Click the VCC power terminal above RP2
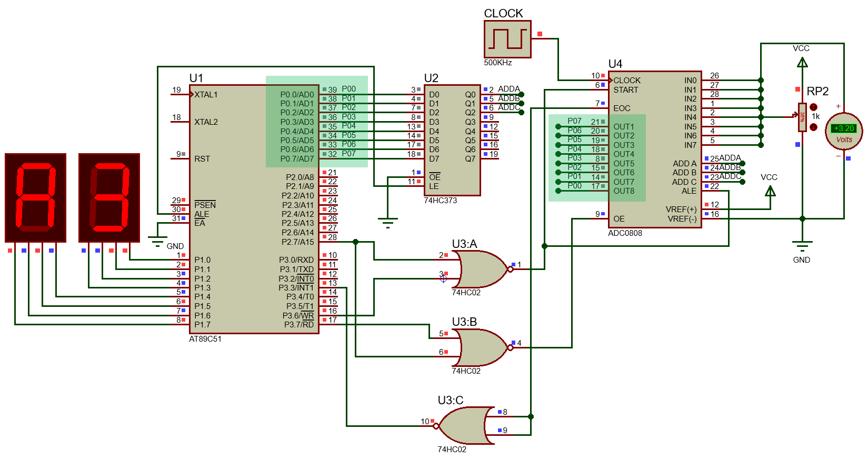The height and width of the screenshot is (459, 868). pyautogui.click(x=802, y=62)
